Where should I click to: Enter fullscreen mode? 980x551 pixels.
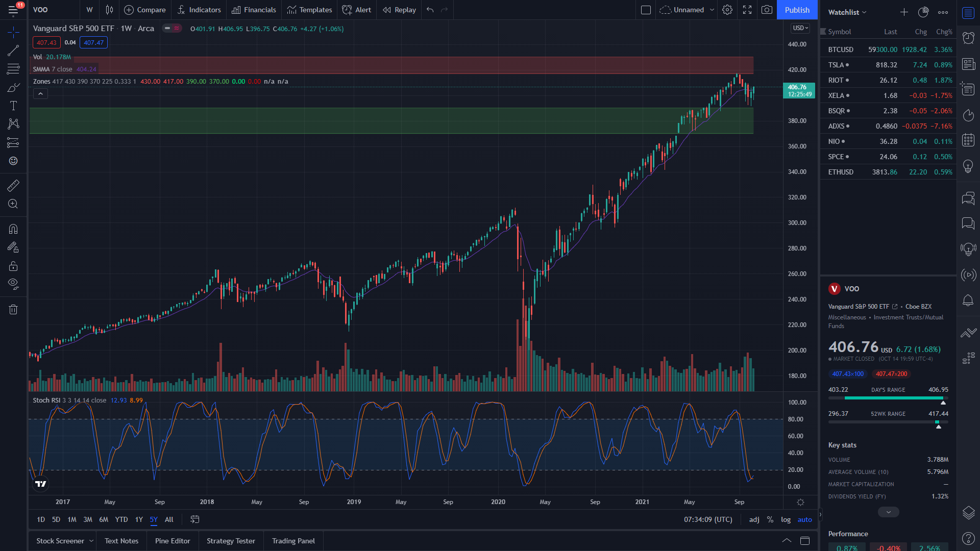tap(747, 10)
